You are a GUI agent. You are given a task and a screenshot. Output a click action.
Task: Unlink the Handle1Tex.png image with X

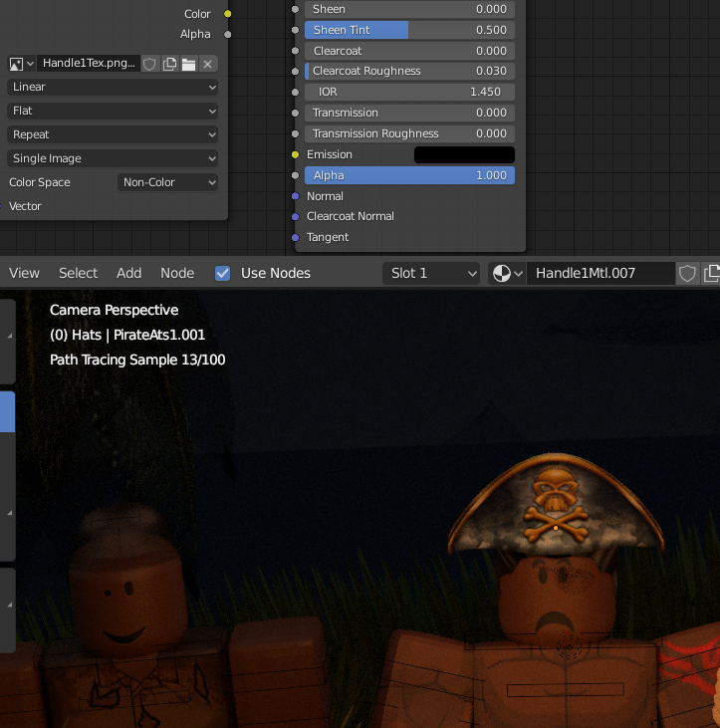[207, 64]
